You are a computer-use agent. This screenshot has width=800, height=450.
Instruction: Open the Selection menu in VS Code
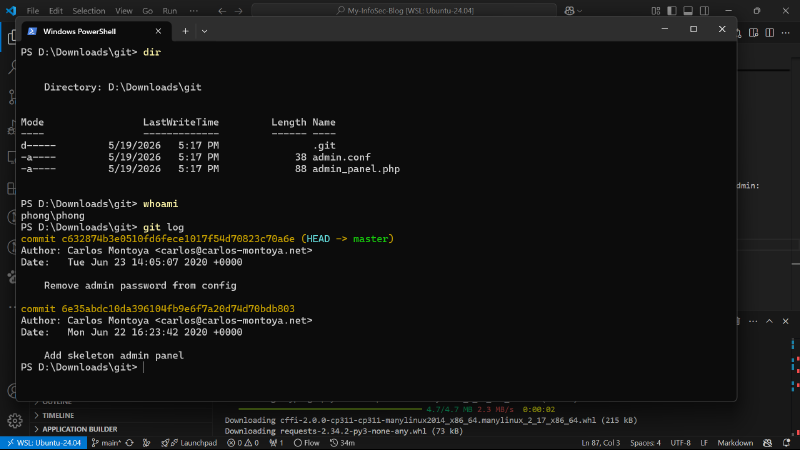(x=88, y=11)
